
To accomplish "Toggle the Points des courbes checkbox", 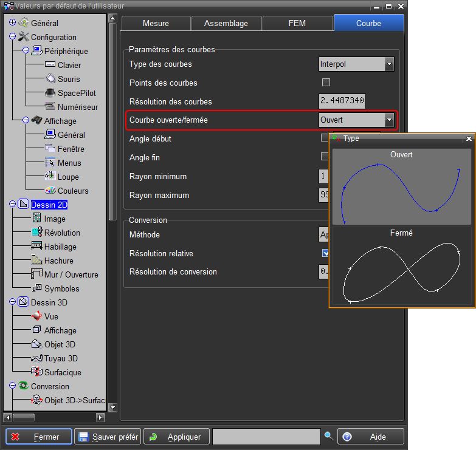I will 326,83.
